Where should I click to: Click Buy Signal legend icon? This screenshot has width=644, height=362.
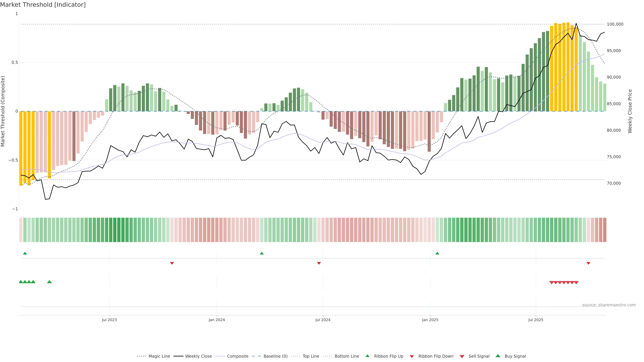coord(498,356)
